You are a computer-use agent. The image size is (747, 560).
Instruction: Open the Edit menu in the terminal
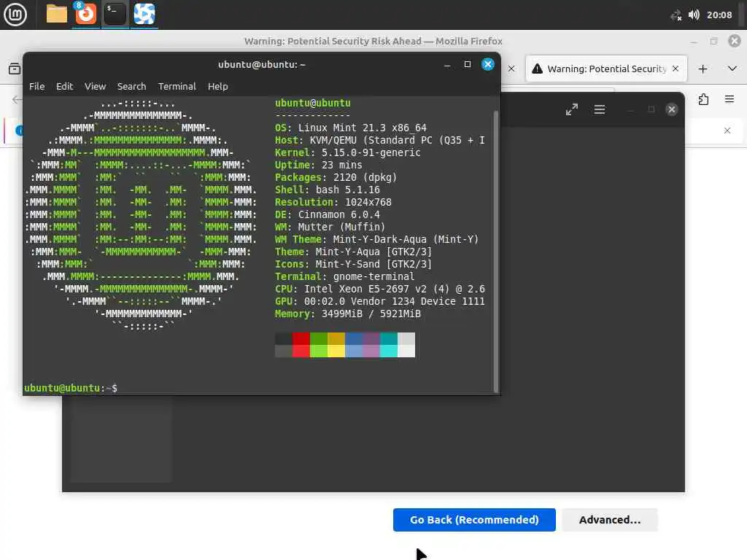click(x=64, y=86)
